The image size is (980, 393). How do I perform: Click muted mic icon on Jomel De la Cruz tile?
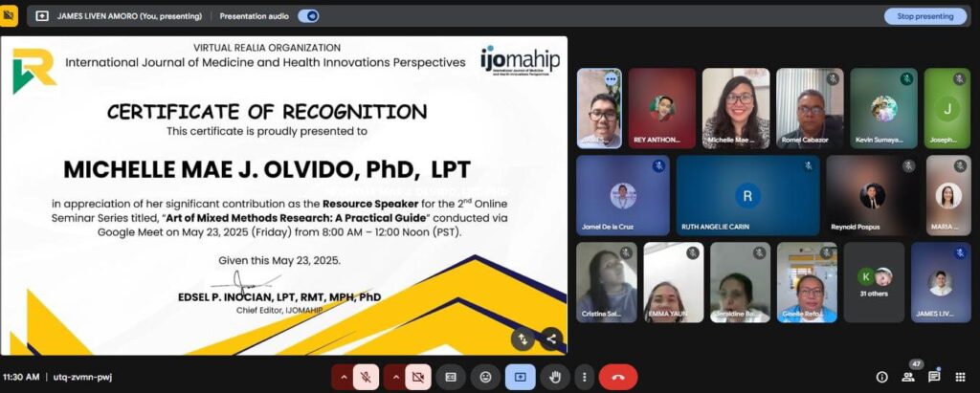[658, 166]
